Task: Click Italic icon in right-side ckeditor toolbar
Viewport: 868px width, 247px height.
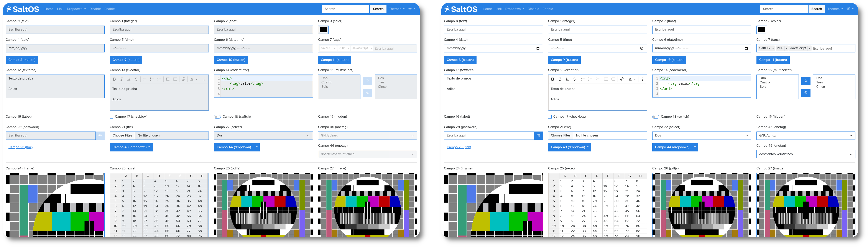Action: pos(560,80)
